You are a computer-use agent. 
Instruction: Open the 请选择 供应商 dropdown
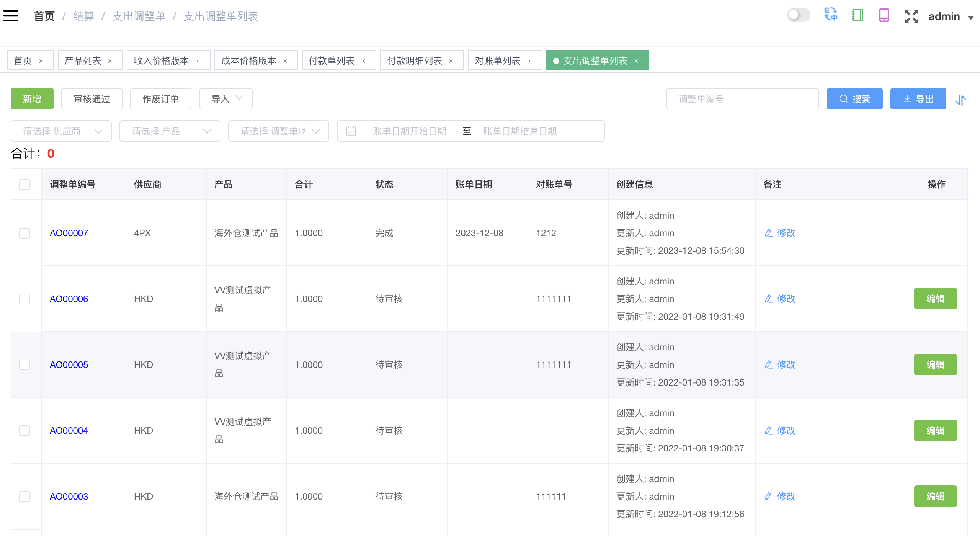(61, 131)
